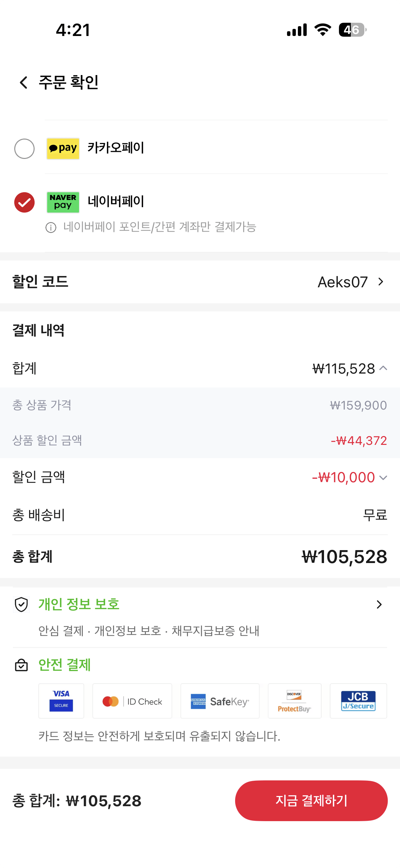Expand the 할인 금액 -₩10,000 details
This screenshot has width=400, height=868.
(x=383, y=477)
